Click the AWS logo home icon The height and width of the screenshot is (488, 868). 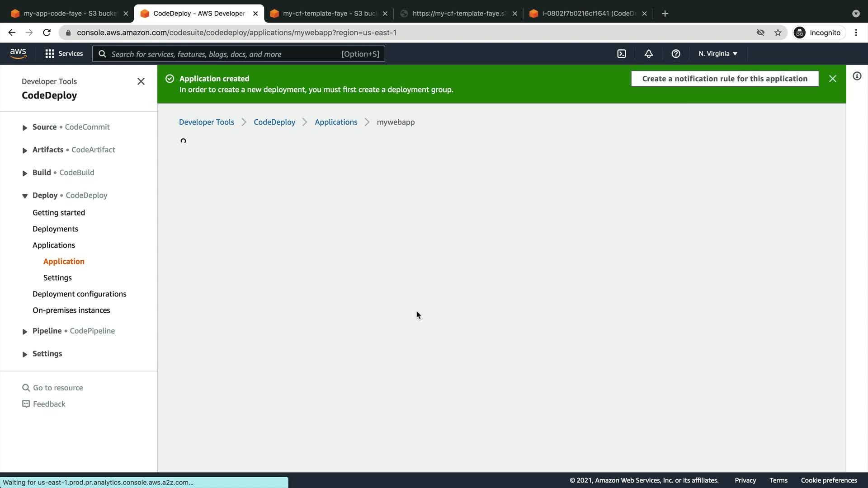[x=18, y=54]
